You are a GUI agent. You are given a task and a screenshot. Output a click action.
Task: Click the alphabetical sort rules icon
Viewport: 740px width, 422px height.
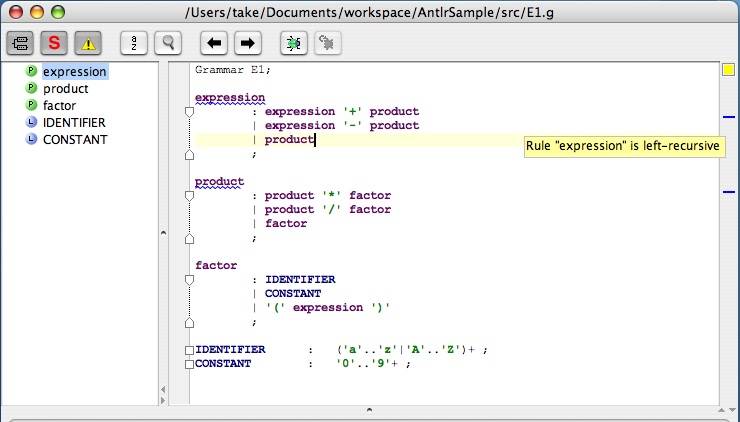pos(133,43)
